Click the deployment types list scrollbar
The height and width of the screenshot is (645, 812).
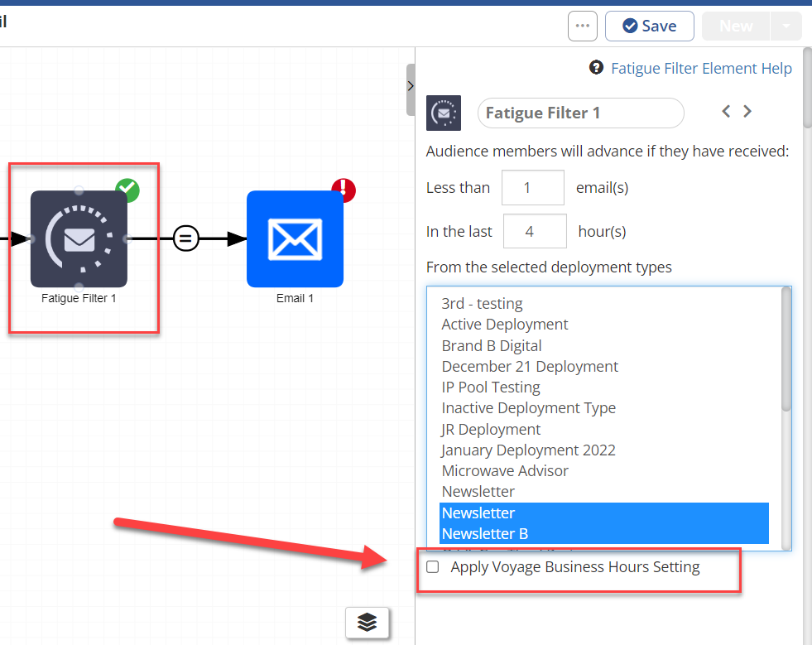786,348
